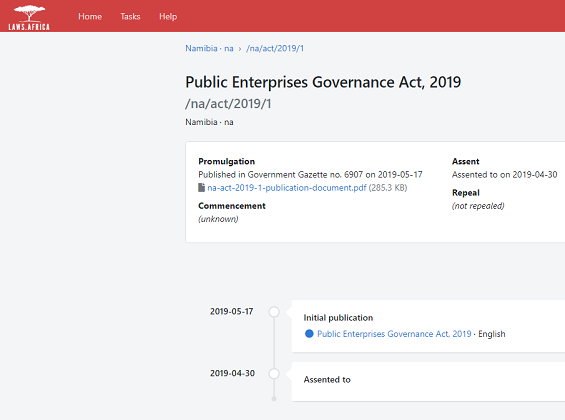Open the Help menu item

(x=168, y=17)
